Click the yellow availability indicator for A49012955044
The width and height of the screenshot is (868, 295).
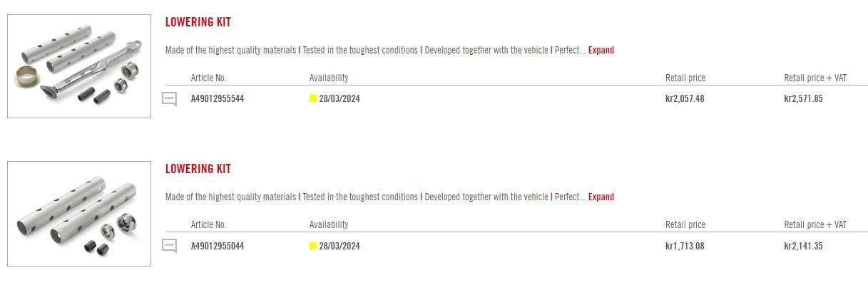tap(312, 247)
